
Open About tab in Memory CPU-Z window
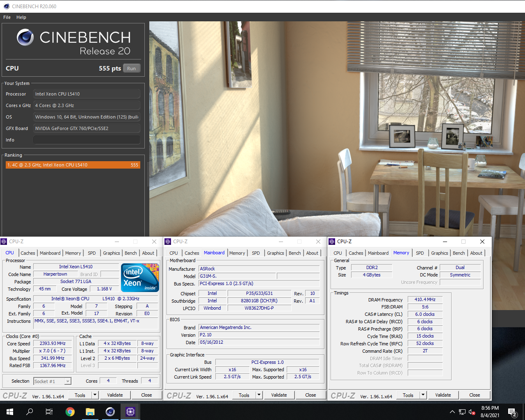[x=476, y=253]
